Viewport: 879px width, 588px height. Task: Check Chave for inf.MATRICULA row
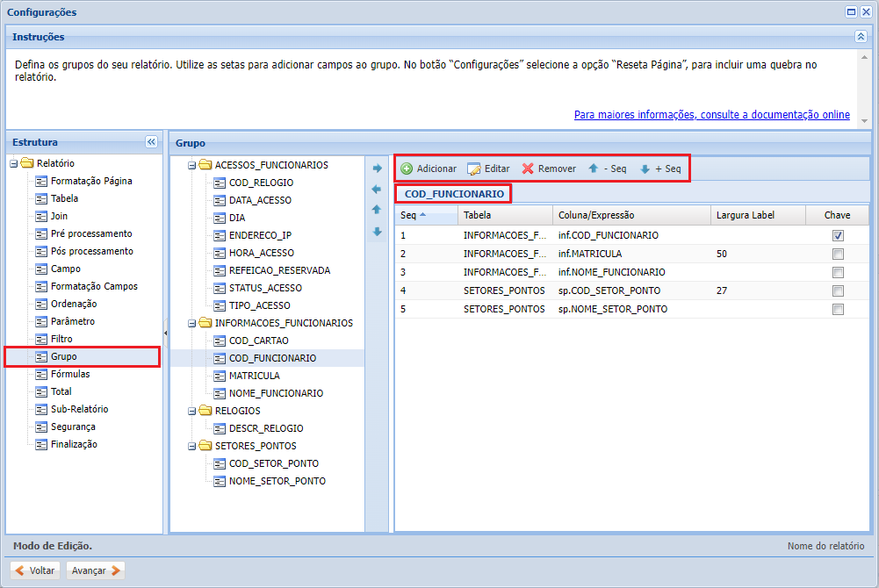tap(838, 254)
